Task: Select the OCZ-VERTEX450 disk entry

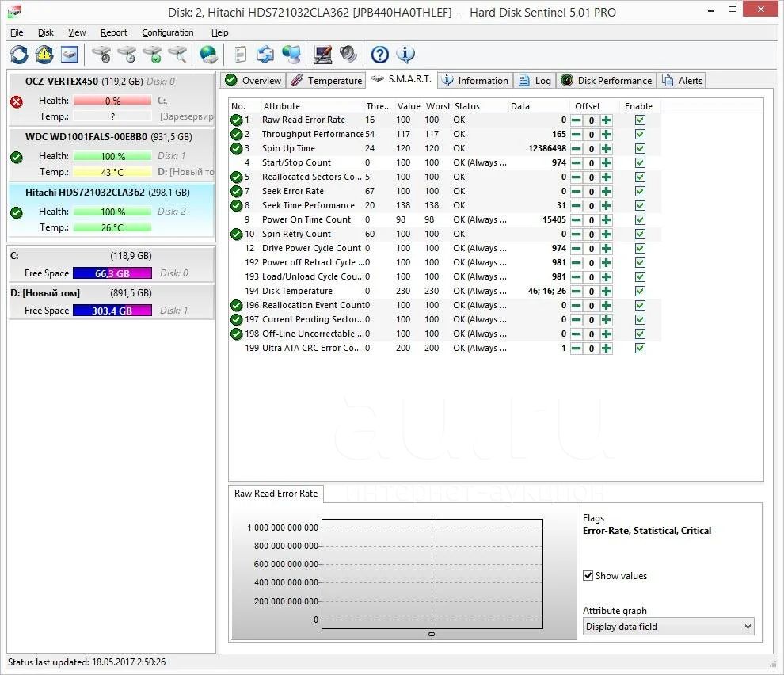Action: tap(111, 99)
